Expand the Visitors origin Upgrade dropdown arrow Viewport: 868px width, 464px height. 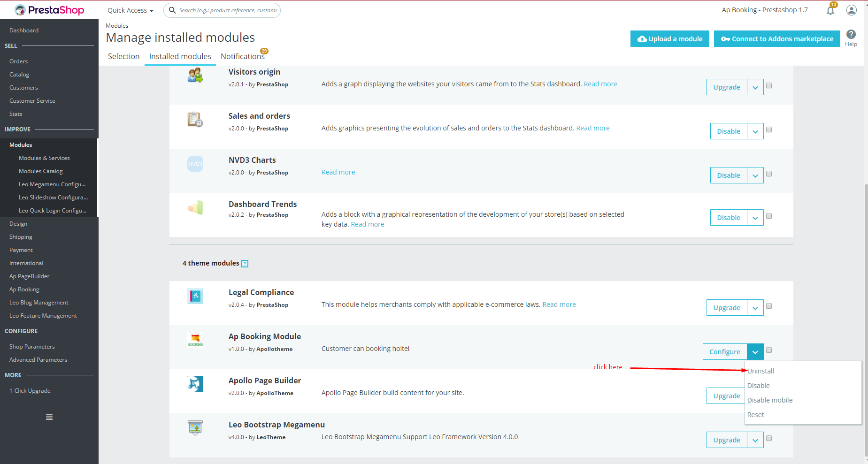755,87
